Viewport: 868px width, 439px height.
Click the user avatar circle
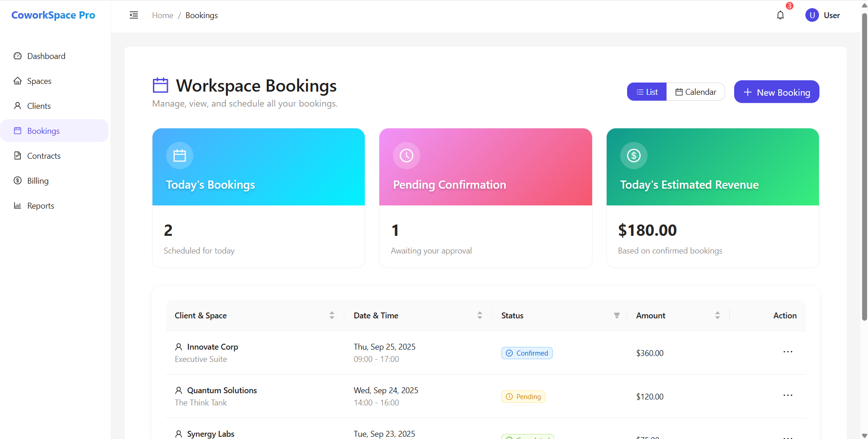pyautogui.click(x=812, y=15)
